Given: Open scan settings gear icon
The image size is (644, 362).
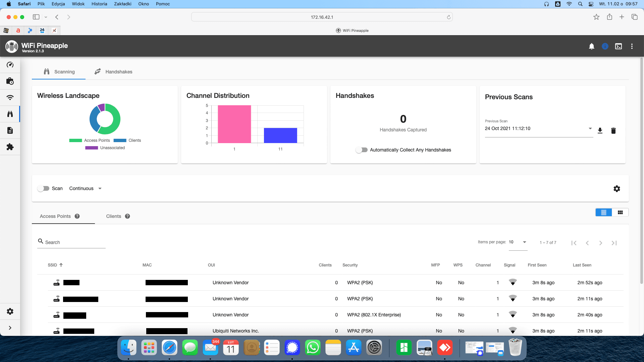Looking at the screenshot, I should 617,189.
